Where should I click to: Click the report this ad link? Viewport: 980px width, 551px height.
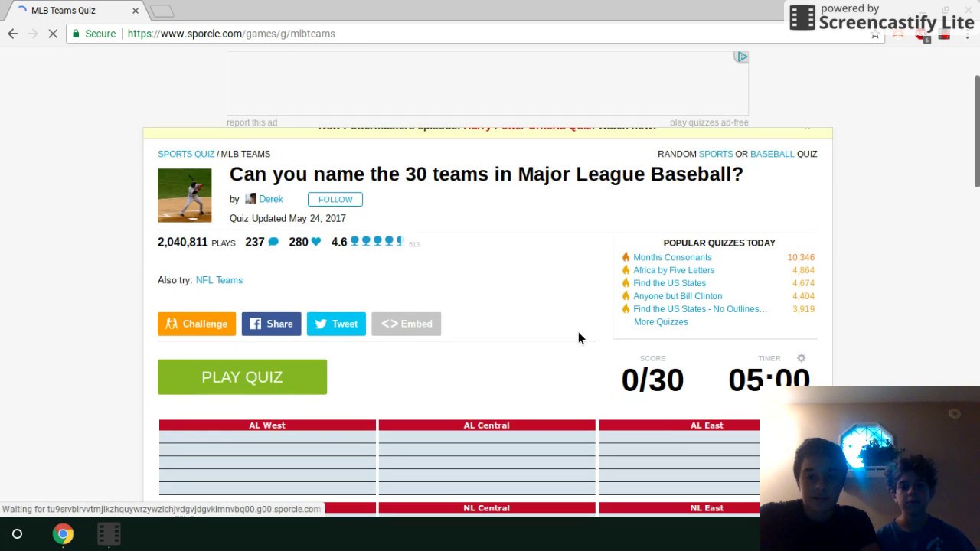pyautogui.click(x=252, y=122)
